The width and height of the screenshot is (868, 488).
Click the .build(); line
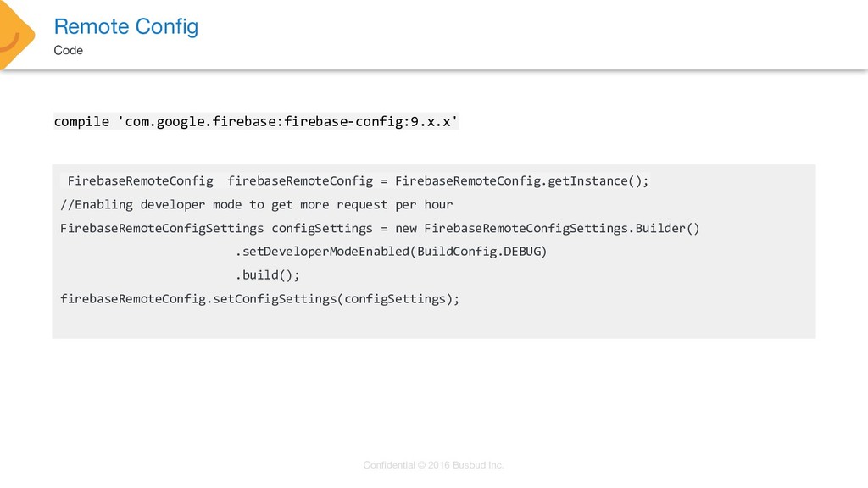click(x=267, y=275)
